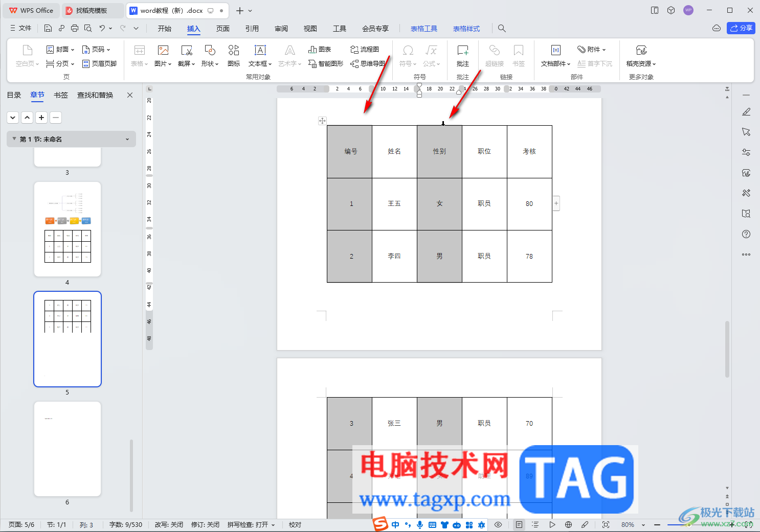Screen dimensions: 760x532
Task: Click the add section plus button
Action: tap(41, 118)
